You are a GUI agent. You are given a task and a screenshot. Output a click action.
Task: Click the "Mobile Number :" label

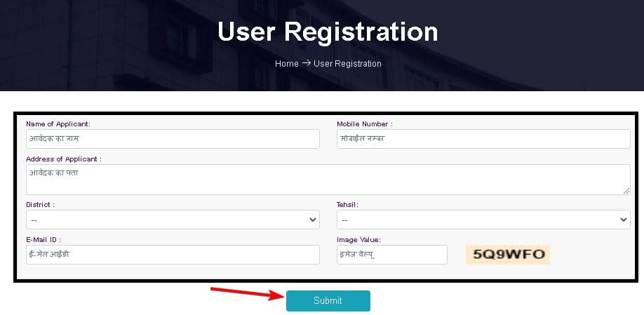pyautogui.click(x=365, y=124)
